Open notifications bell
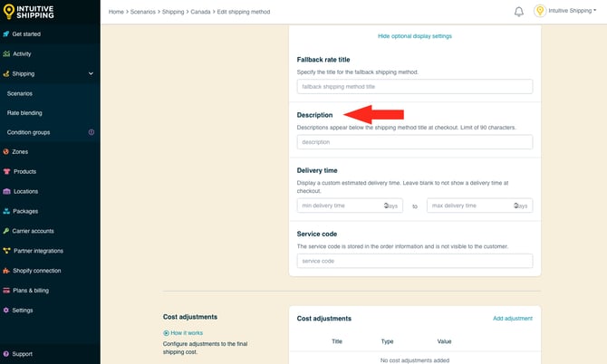This screenshot has height=364, width=607. pos(519,12)
